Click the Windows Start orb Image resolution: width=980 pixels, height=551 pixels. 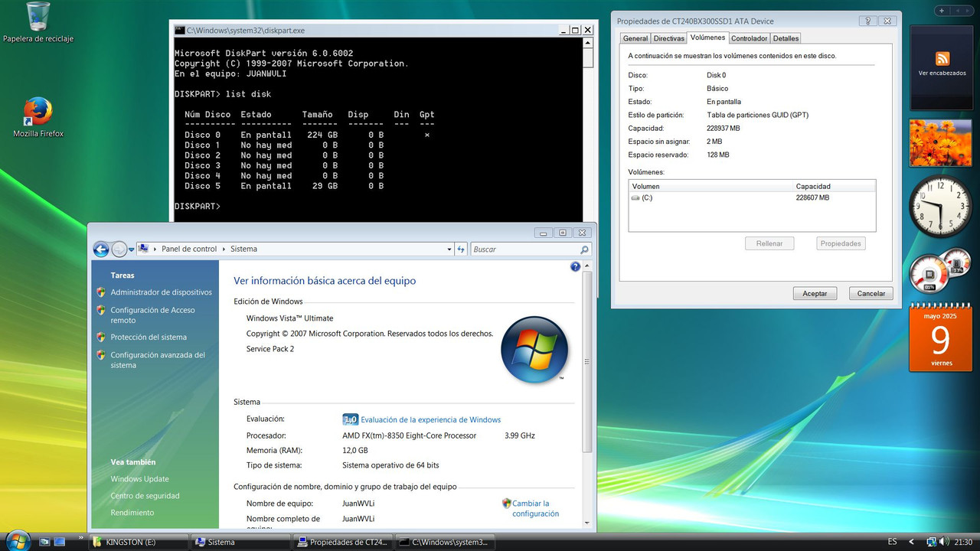point(17,540)
